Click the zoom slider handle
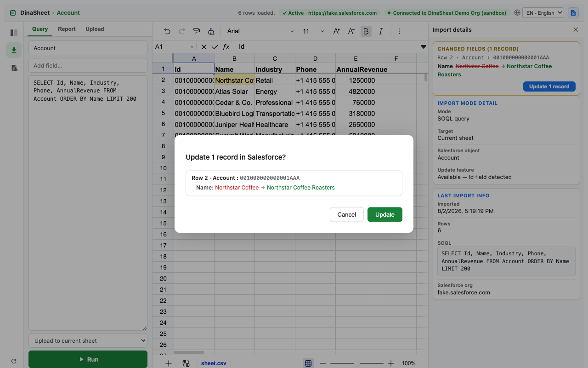 357,363
